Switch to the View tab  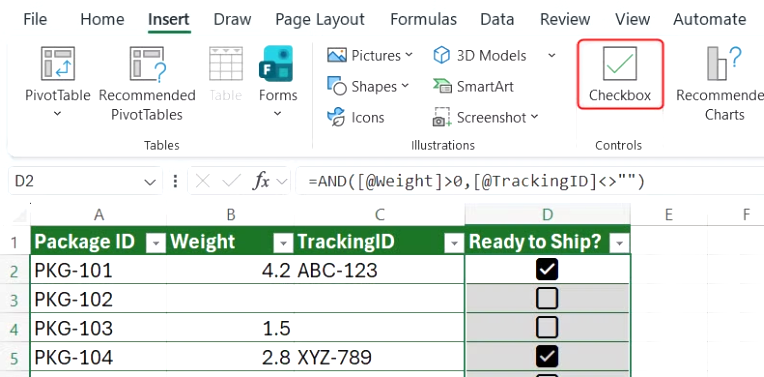pyautogui.click(x=632, y=19)
